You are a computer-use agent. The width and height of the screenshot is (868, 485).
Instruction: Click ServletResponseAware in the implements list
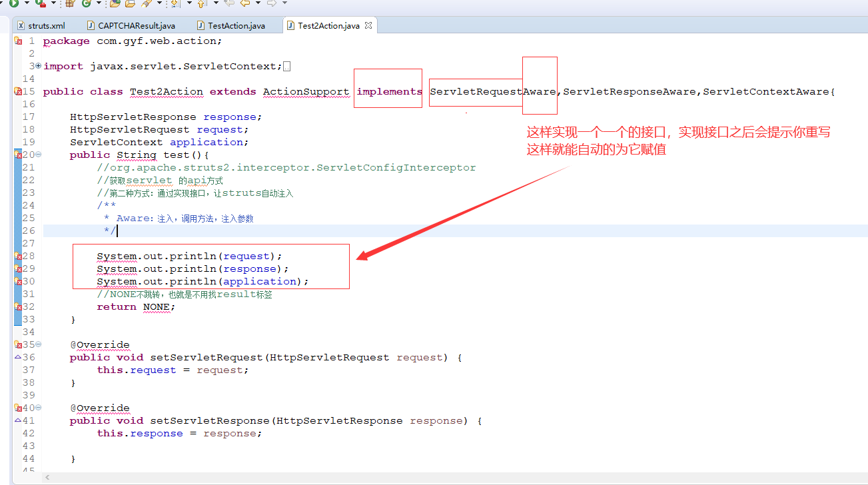pos(630,92)
